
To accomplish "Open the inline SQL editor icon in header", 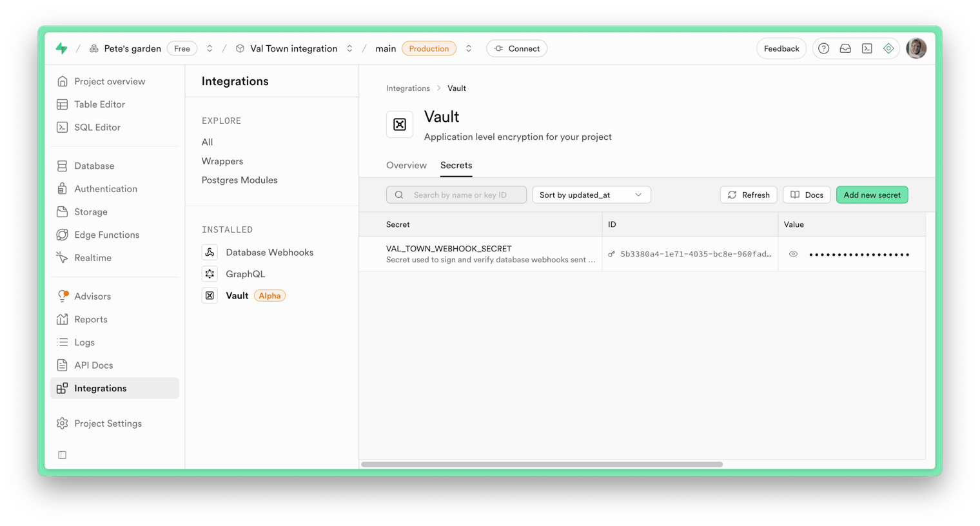I will click(x=867, y=48).
